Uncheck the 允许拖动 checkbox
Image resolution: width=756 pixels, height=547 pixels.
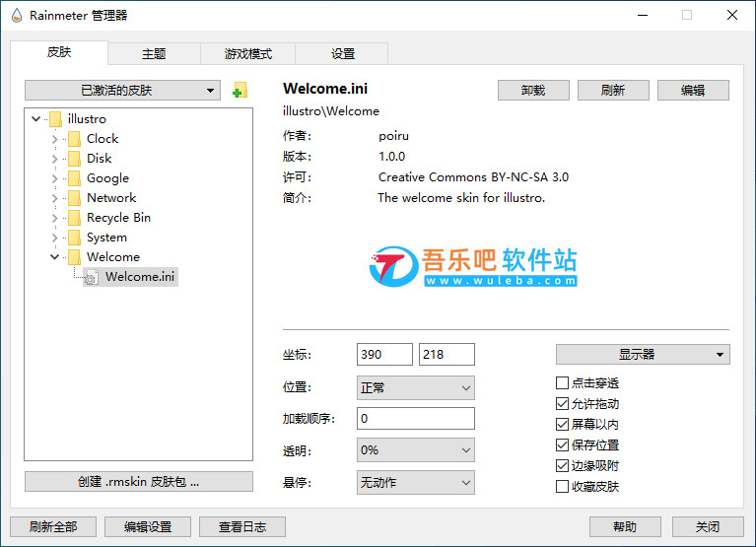pyautogui.click(x=562, y=404)
